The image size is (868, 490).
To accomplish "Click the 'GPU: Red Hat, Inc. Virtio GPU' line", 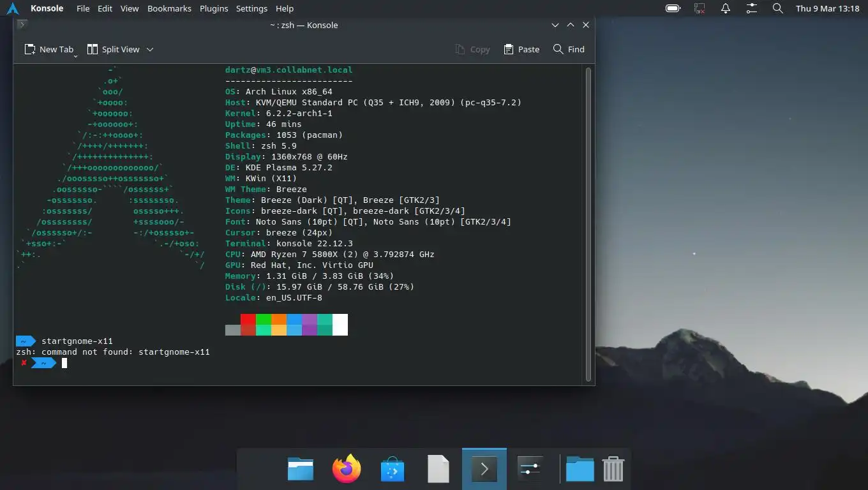I will tap(299, 265).
